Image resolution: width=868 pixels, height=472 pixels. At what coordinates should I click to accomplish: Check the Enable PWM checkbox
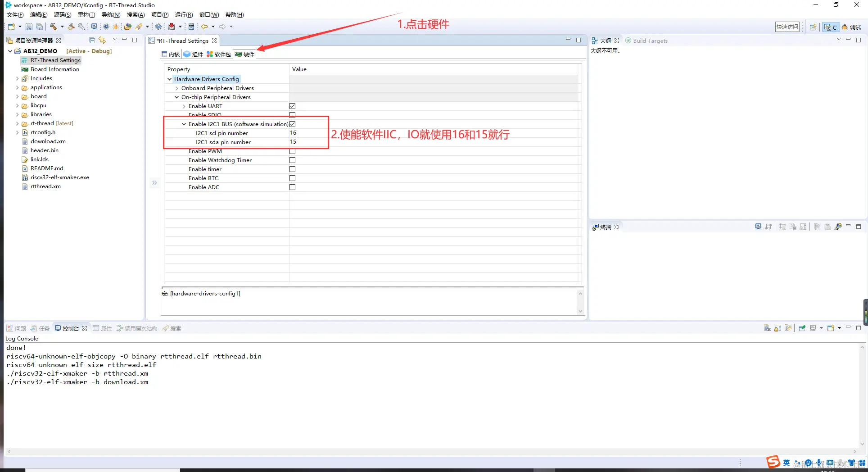pos(293,151)
